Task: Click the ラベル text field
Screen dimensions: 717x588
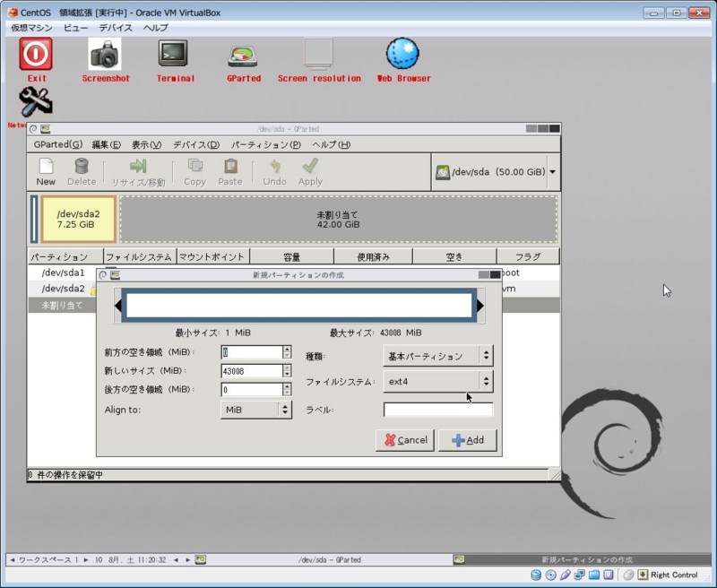Action: [438, 410]
